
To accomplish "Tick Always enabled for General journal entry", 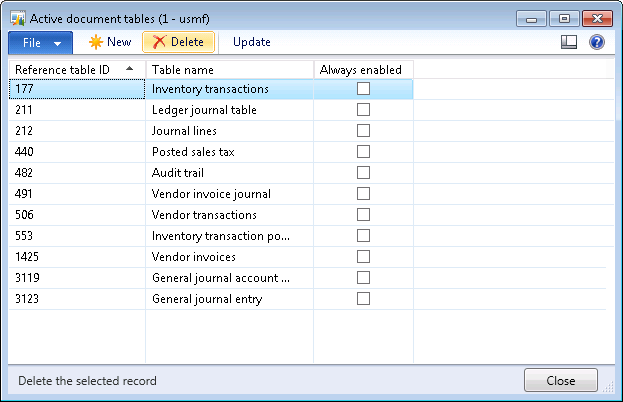I will pos(363,298).
